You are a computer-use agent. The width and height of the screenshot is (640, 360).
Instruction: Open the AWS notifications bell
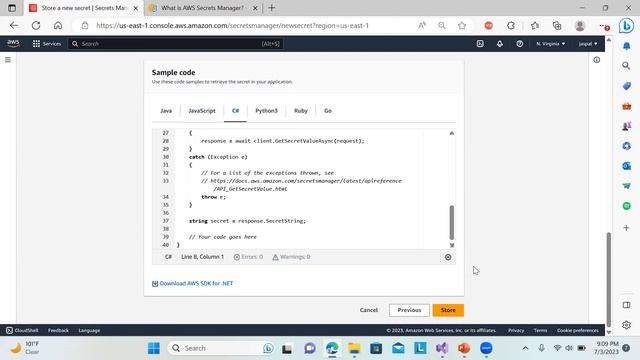pyautogui.click(x=500, y=44)
